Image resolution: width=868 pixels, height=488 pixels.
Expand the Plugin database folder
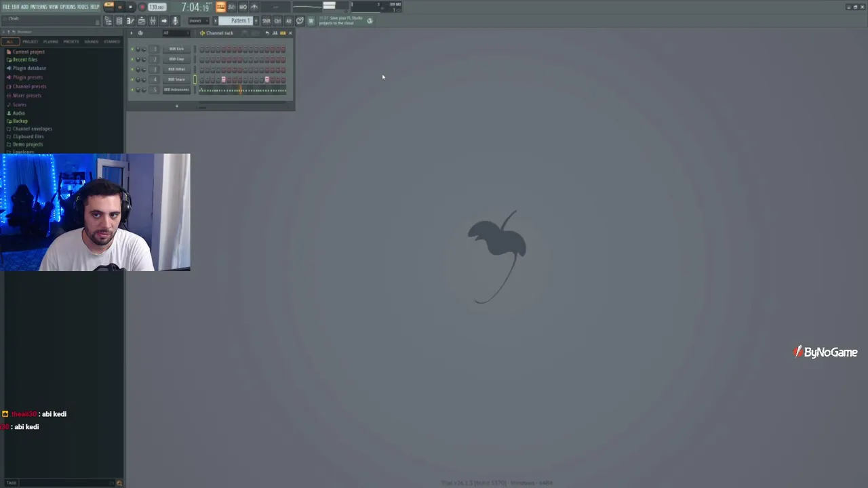click(29, 68)
